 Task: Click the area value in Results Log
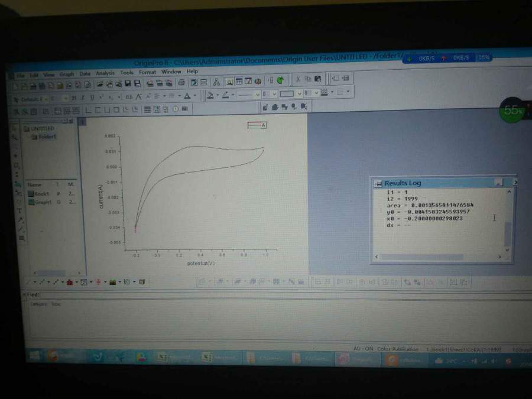442,205
